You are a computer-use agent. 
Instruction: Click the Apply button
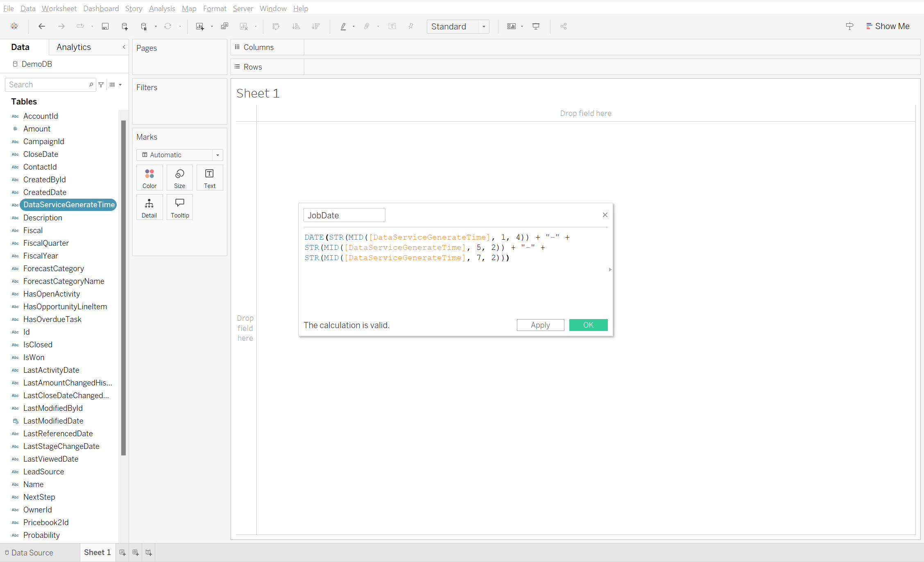coord(540,325)
